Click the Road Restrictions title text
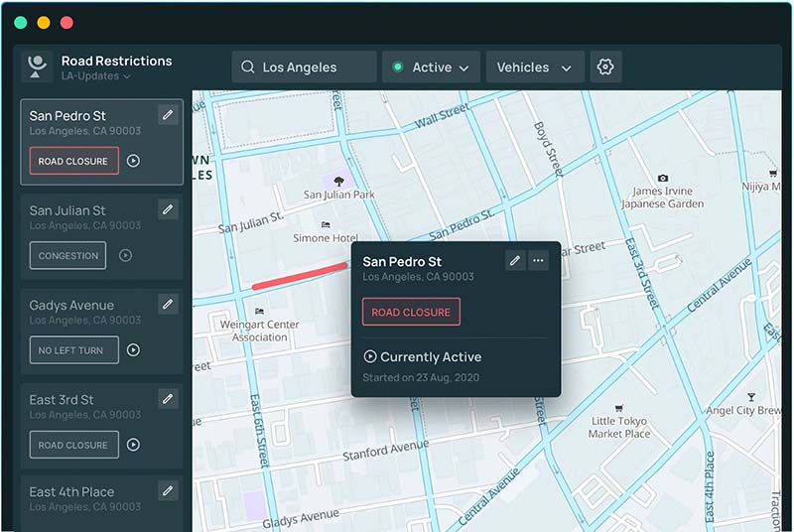 pyautogui.click(x=116, y=61)
